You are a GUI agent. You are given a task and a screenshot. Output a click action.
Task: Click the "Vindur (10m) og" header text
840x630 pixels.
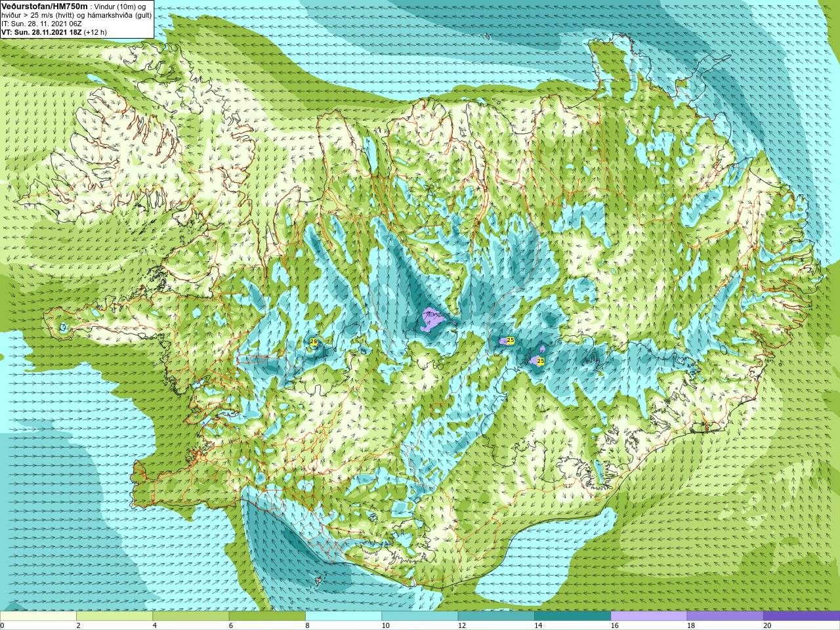(x=120, y=7)
